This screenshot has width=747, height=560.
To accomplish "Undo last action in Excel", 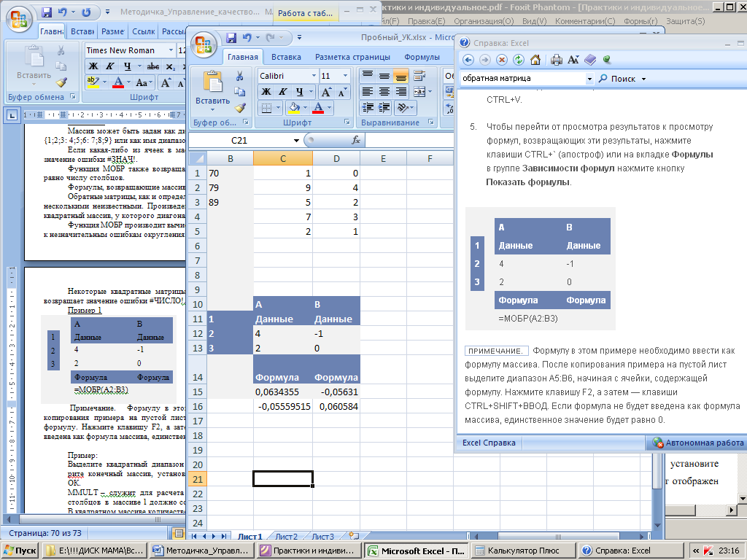I will tap(247, 38).
